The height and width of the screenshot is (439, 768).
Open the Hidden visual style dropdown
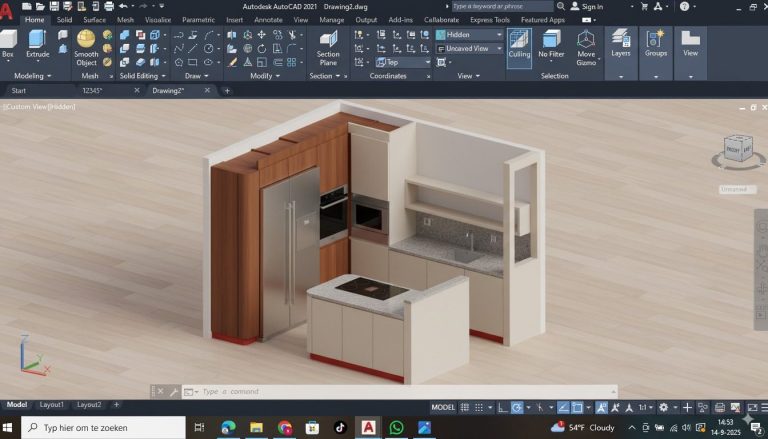468,34
